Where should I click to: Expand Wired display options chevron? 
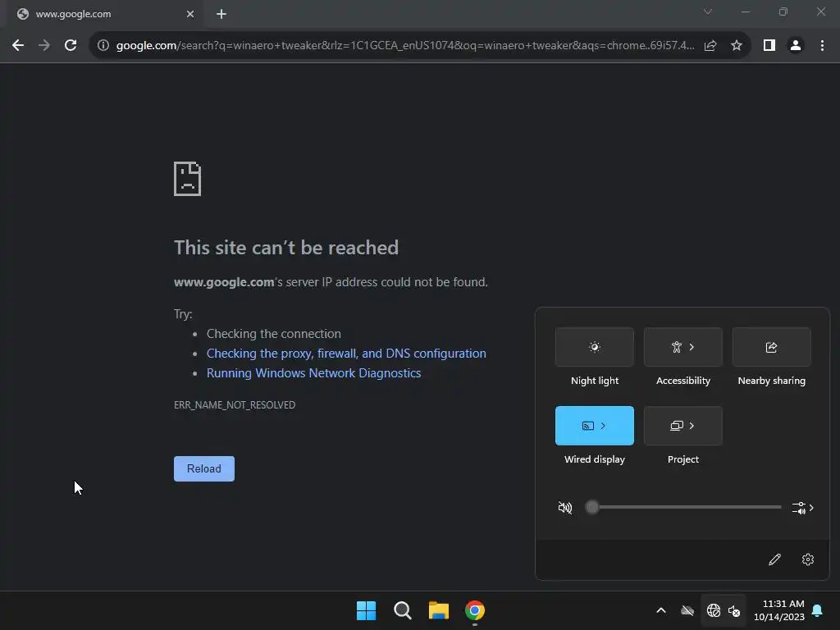(x=603, y=426)
